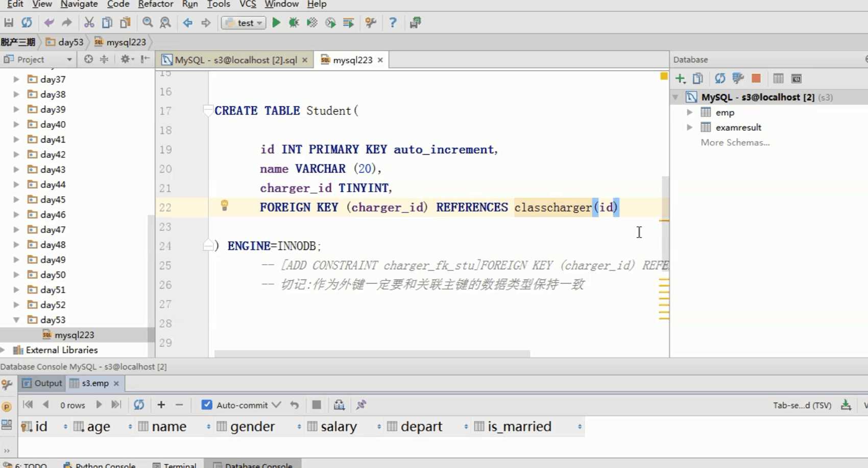Run test with coverage icon
868x468 pixels.
click(x=312, y=22)
